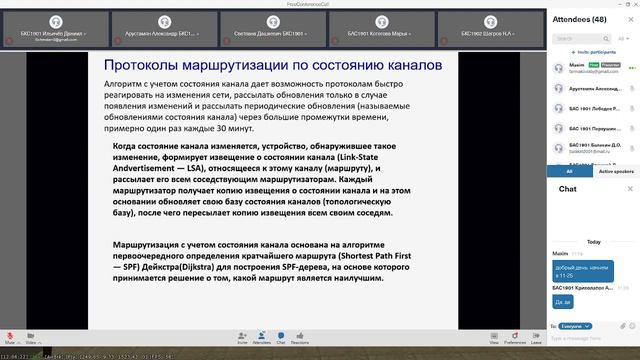Expand the arrow next to Светлана Дашкевич name

[x=306, y=34]
